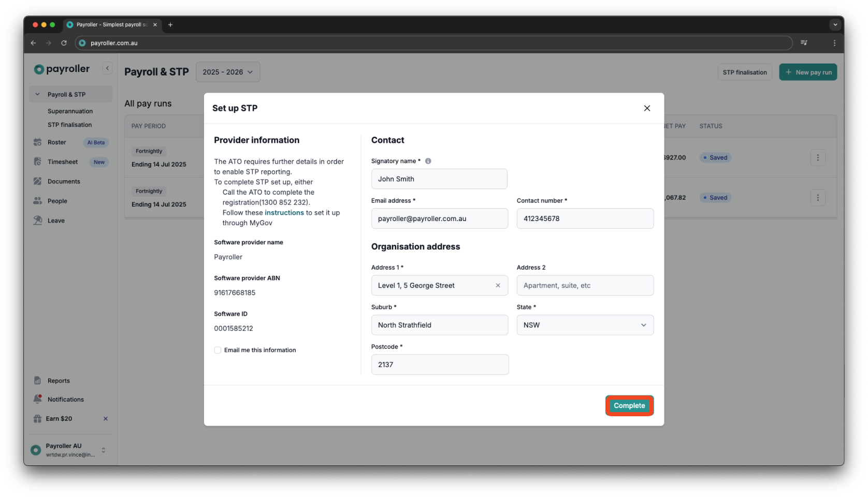Click the New pay run button
Screen dimensions: 868x497
coord(808,72)
